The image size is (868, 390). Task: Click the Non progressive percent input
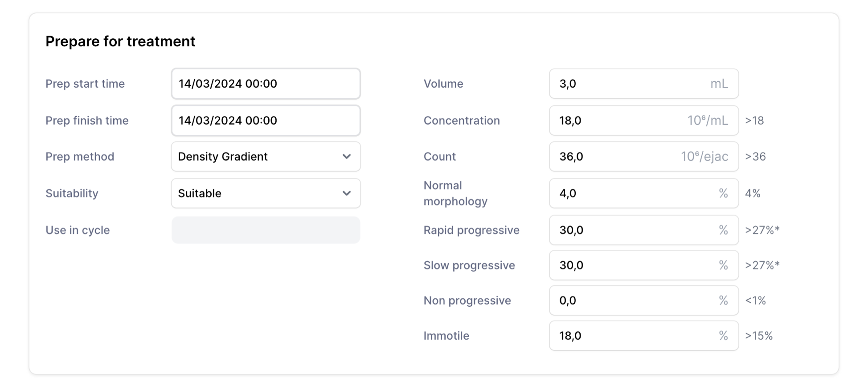tap(633, 301)
